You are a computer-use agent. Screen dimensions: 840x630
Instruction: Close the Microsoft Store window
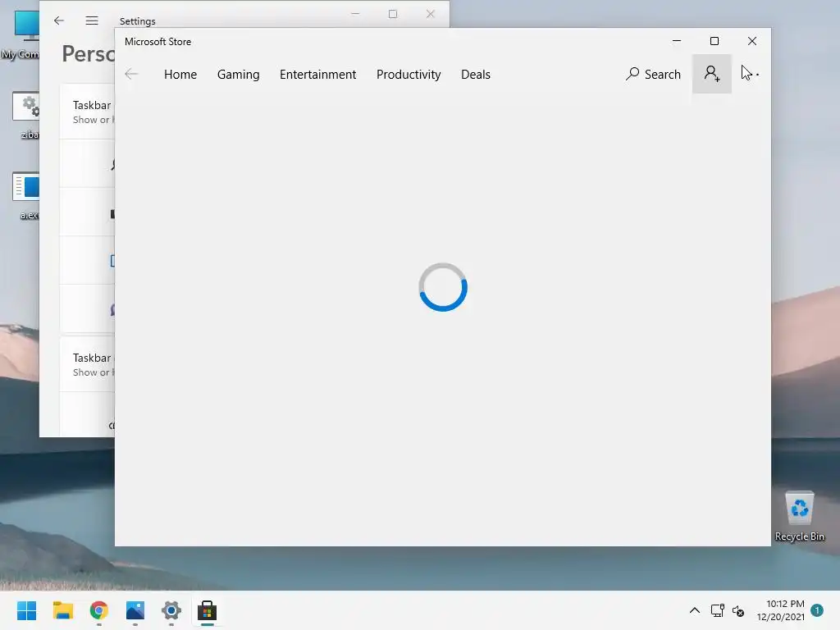pos(751,41)
